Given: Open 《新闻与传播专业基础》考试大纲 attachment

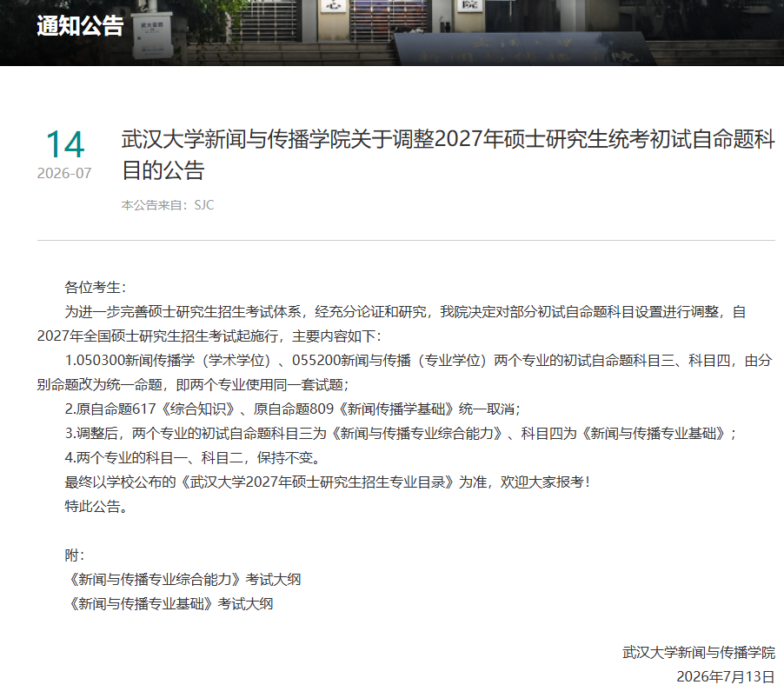Looking at the screenshot, I should point(169,604).
